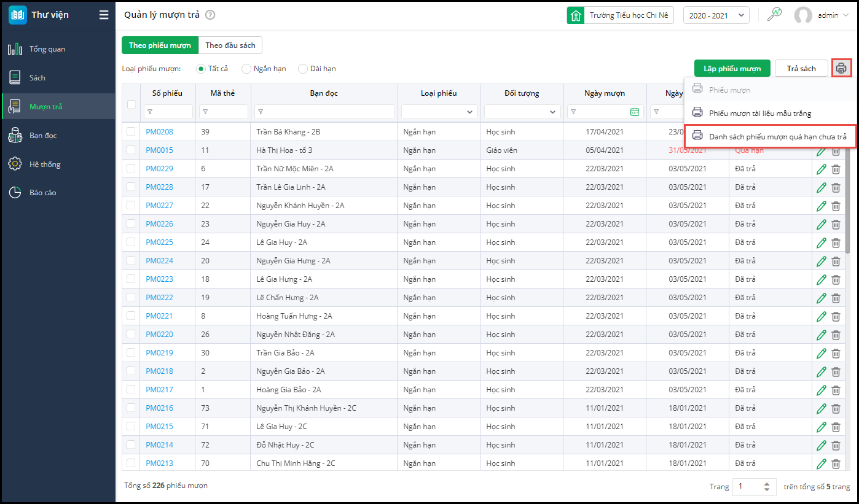Delete row PM0228 with trash icon

click(836, 187)
